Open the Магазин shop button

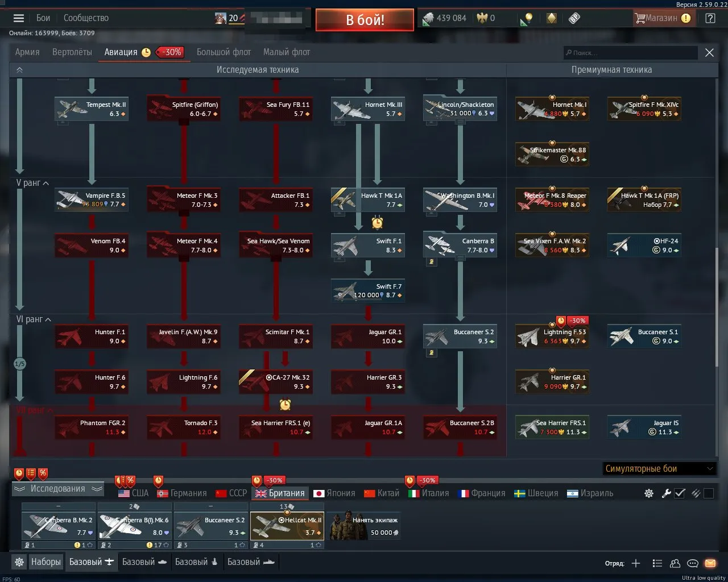pyautogui.click(x=663, y=18)
